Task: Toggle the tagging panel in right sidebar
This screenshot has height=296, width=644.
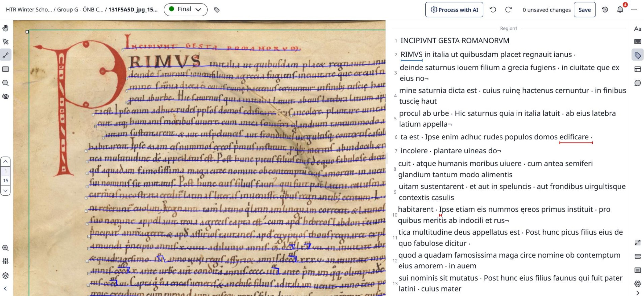Action: [x=638, y=55]
